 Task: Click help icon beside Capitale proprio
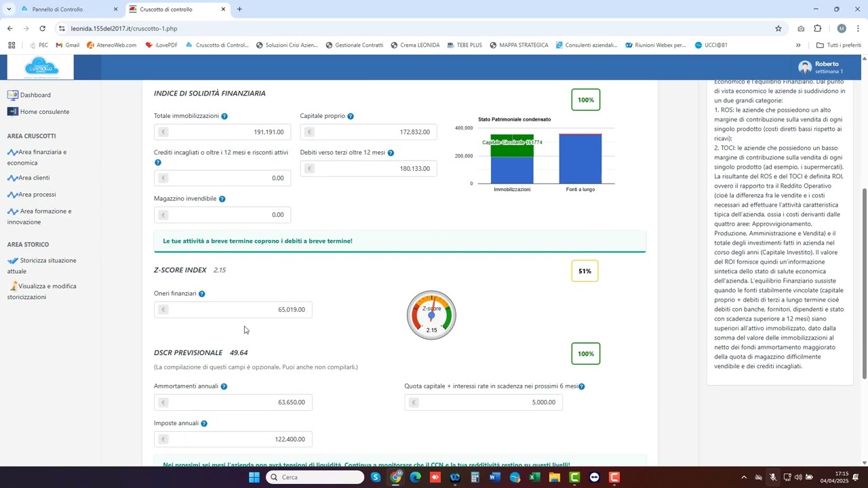(x=351, y=117)
